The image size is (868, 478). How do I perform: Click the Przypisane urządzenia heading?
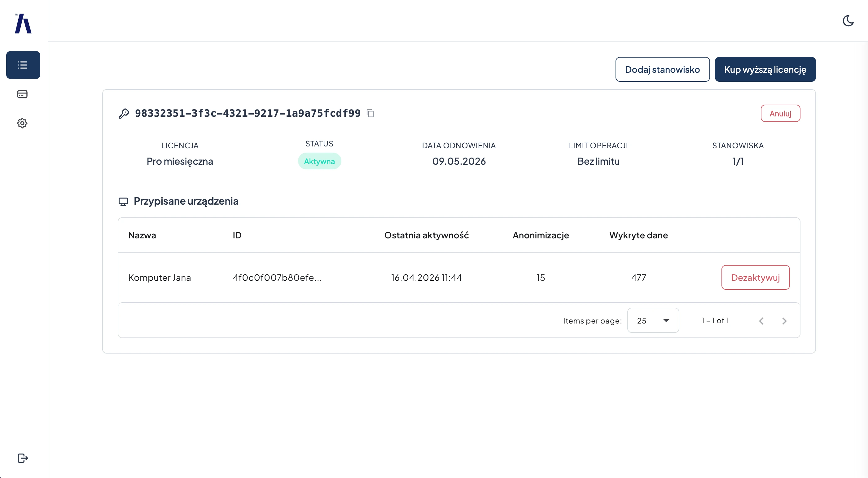(186, 201)
